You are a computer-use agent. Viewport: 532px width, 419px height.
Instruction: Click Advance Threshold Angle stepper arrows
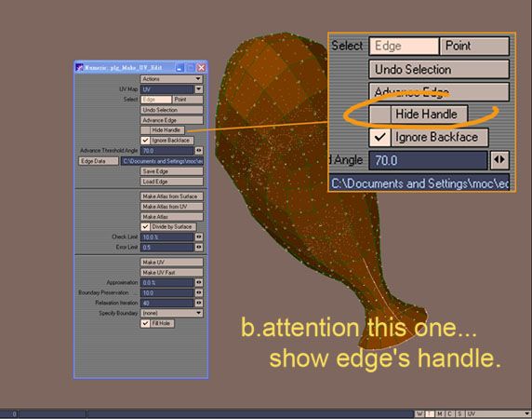click(199, 151)
